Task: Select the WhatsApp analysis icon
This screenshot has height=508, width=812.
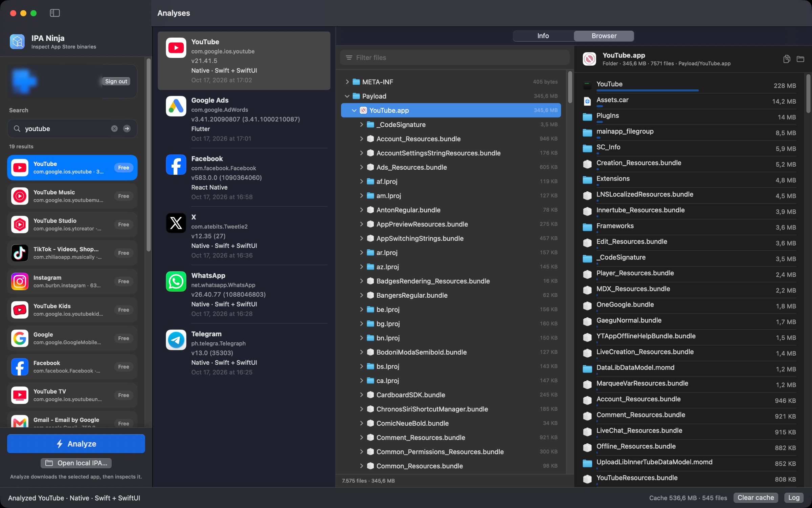Action: point(176,281)
